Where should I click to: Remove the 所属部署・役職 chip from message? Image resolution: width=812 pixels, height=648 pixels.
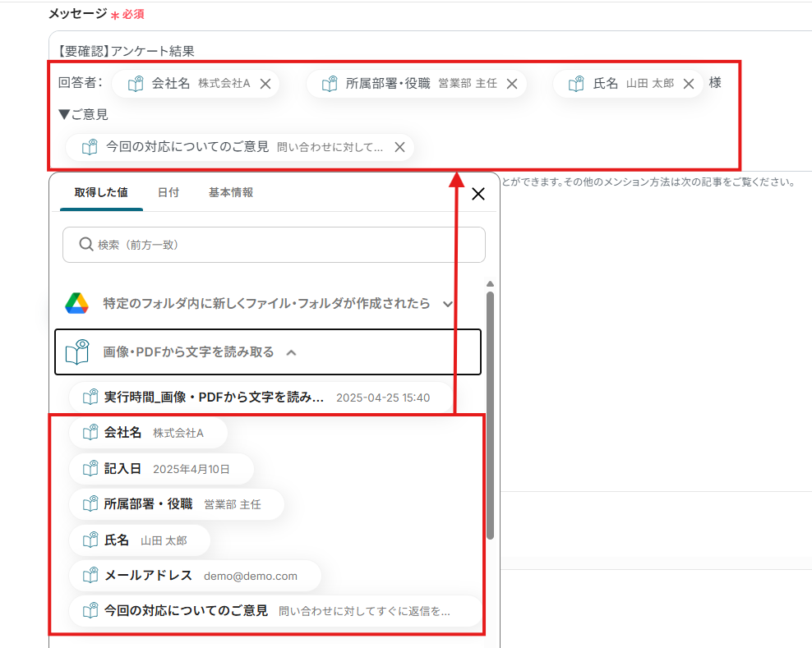tap(511, 84)
